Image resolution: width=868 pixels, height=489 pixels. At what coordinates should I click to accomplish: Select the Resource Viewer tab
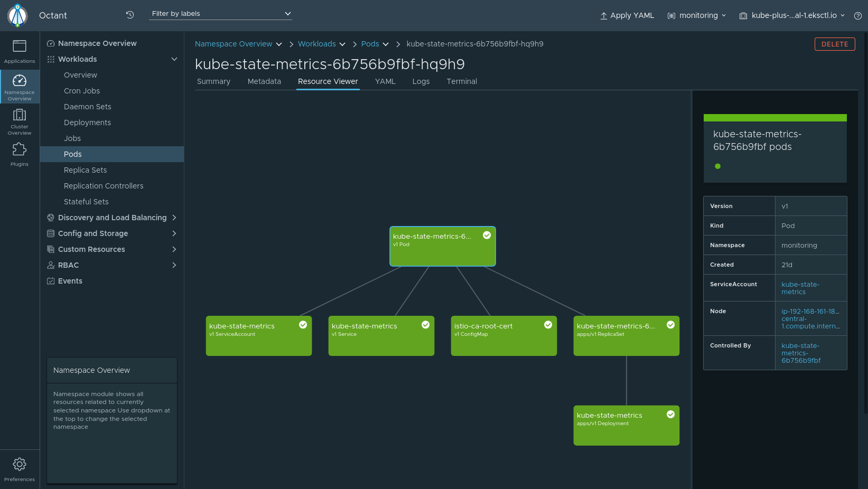click(328, 81)
